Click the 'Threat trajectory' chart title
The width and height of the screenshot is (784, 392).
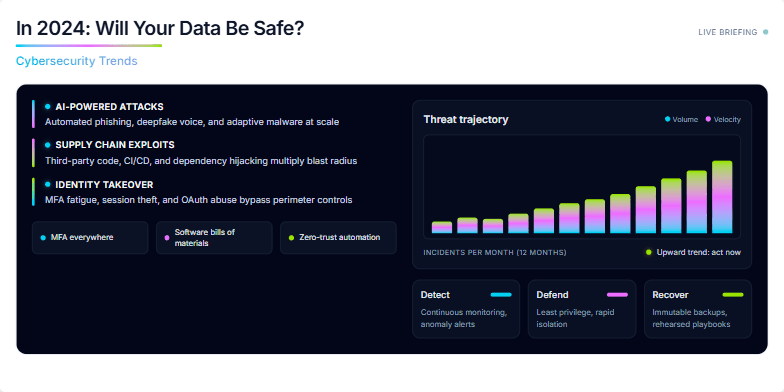(x=466, y=120)
